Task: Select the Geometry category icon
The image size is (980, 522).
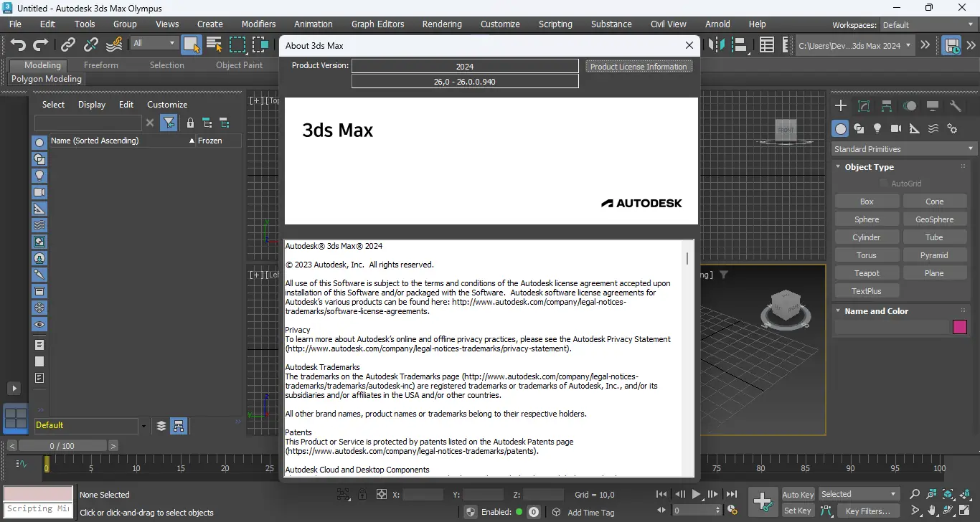Action: (x=840, y=128)
